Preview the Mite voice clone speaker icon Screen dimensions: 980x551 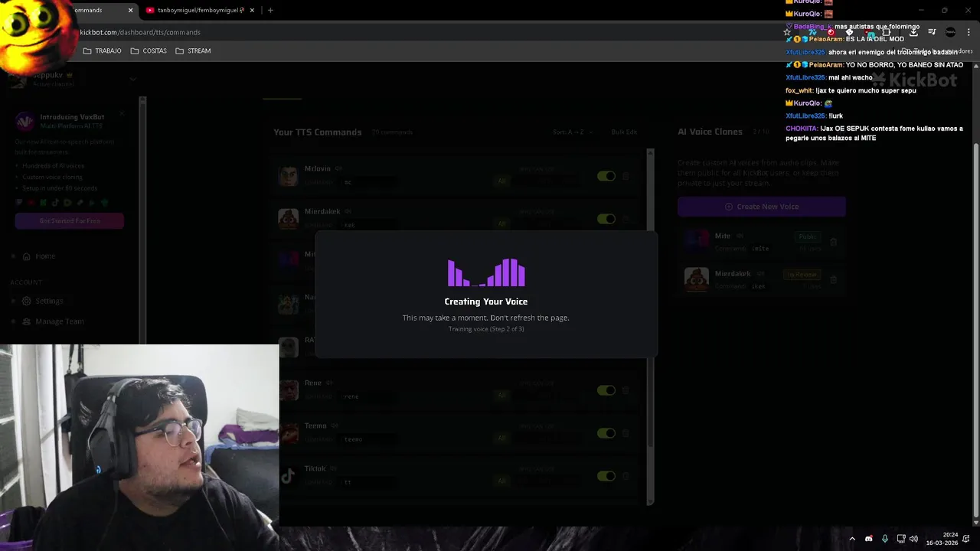(740, 236)
